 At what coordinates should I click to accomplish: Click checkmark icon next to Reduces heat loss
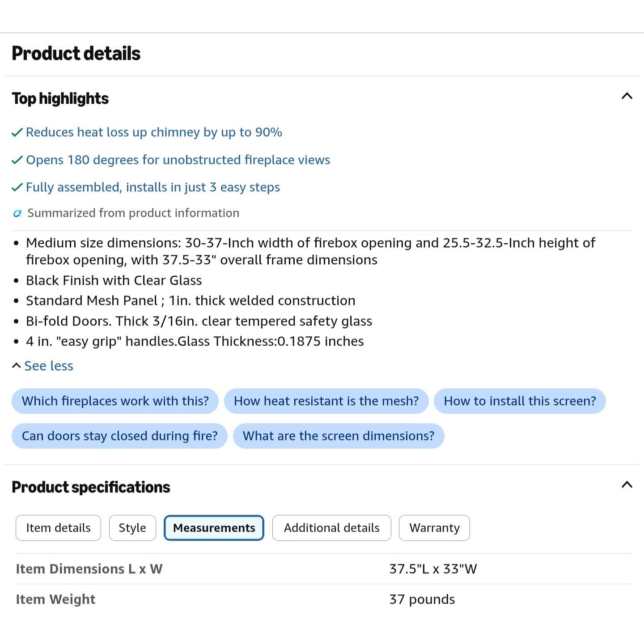(x=17, y=132)
